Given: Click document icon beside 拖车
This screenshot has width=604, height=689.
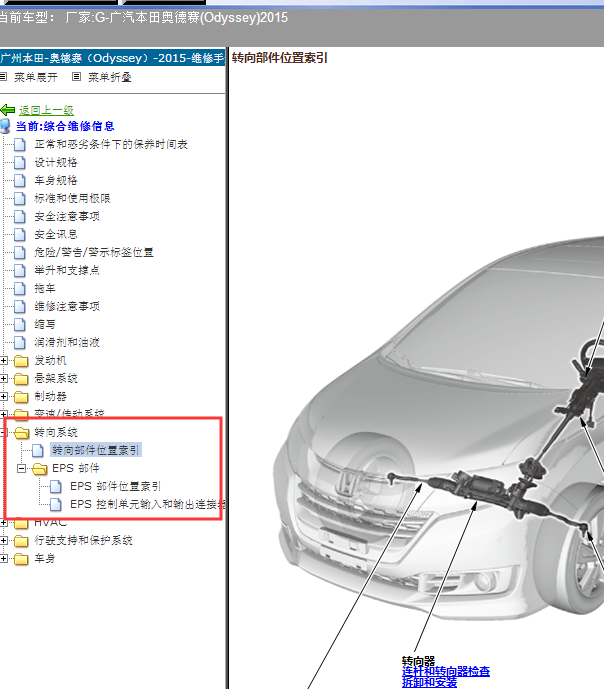Looking at the screenshot, I should coord(19,288).
